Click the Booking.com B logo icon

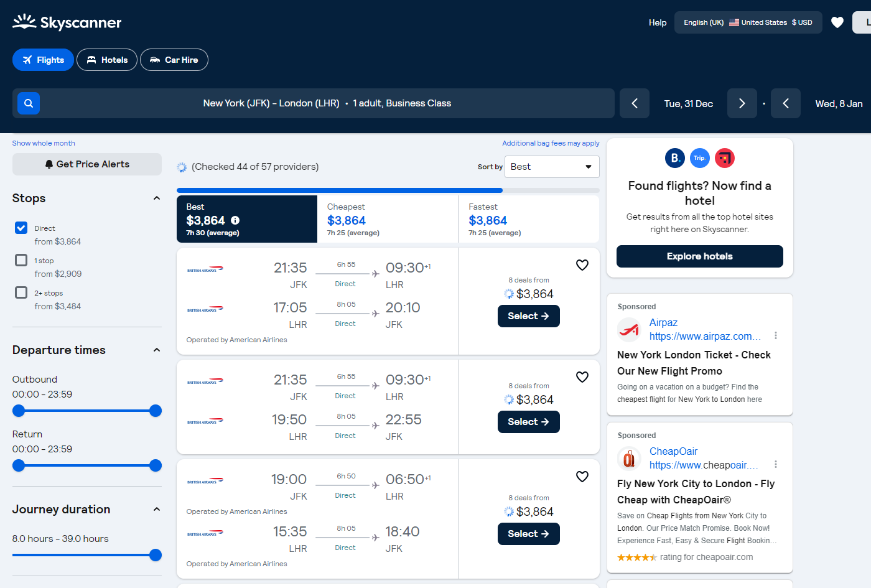pos(675,158)
